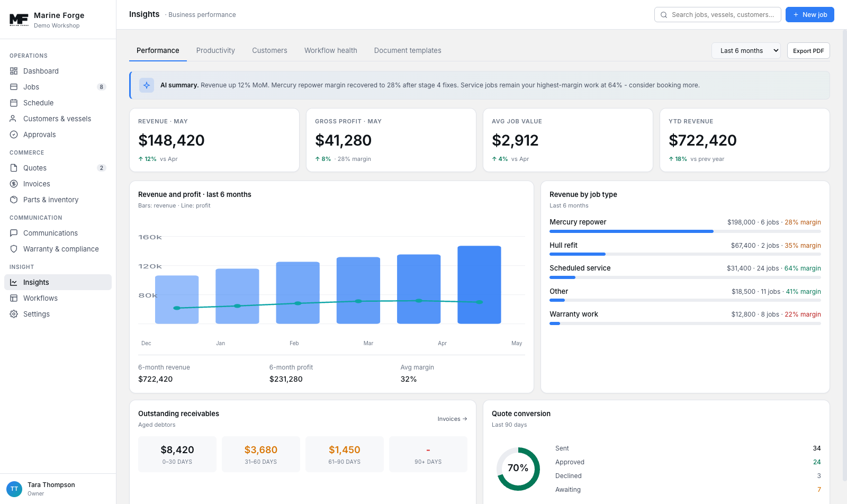Click the Quotes badge showing 2
The height and width of the screenshot is (504, 847).
tap(102, 168)
